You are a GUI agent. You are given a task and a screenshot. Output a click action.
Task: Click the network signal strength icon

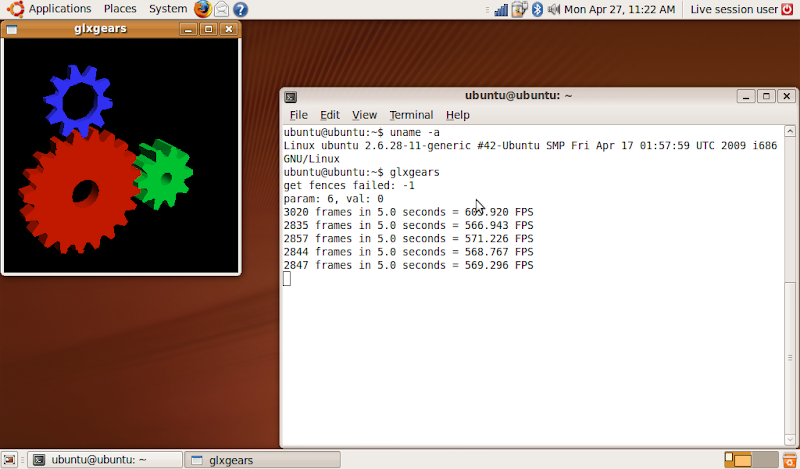[x=501, y=9]
